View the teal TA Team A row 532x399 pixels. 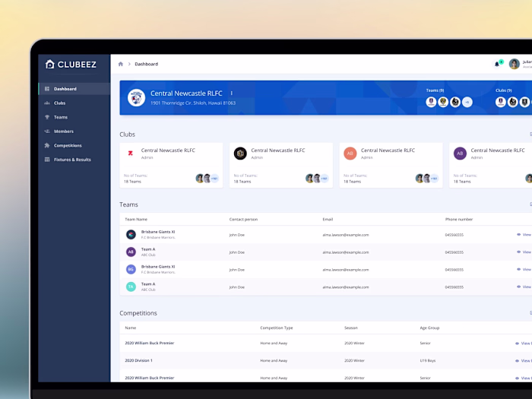tap(524, 287)
